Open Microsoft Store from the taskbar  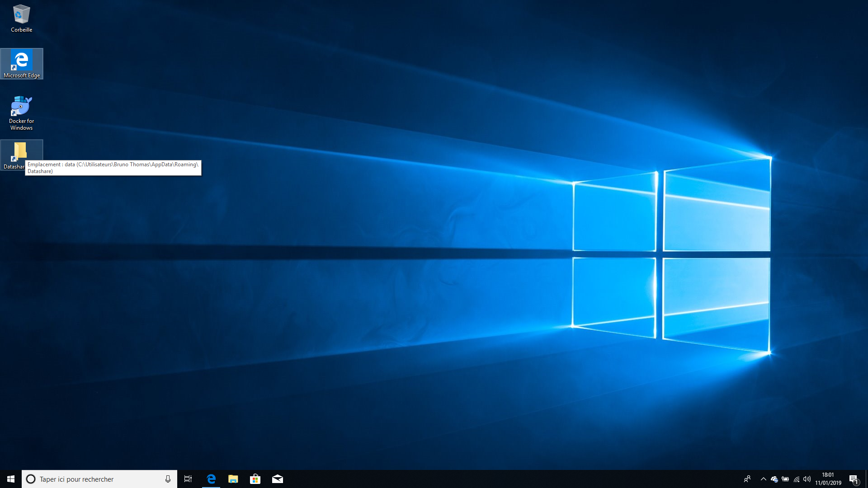click(x=255, y=479)
